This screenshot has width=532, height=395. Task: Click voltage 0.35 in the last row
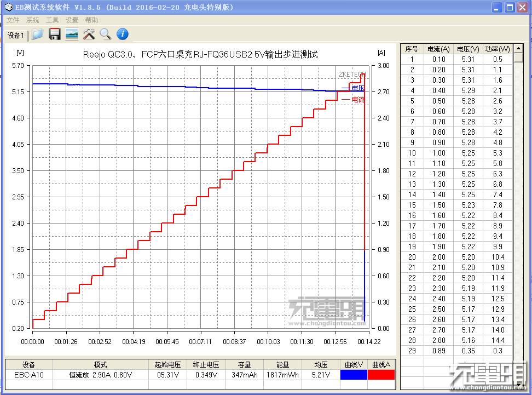point(468,351)
